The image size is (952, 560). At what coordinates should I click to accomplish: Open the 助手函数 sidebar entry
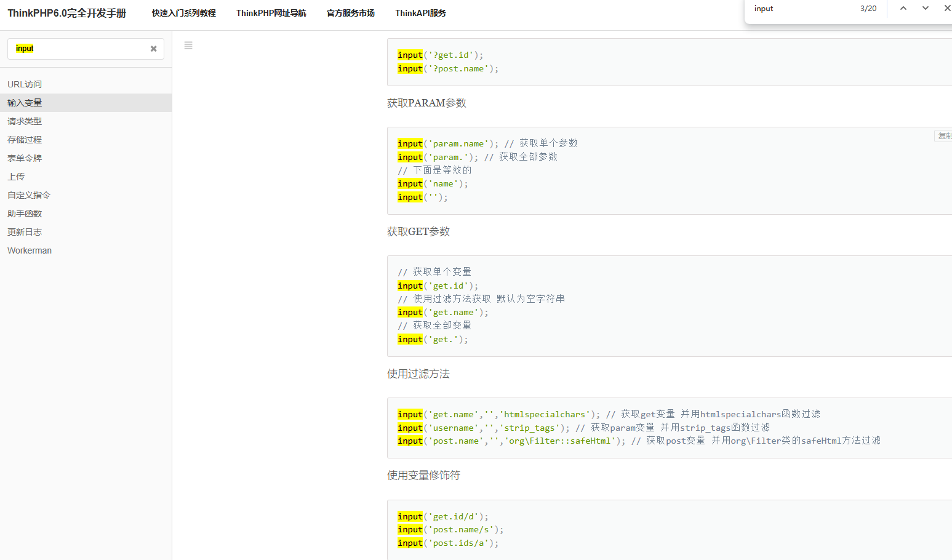tap(25, 214)
